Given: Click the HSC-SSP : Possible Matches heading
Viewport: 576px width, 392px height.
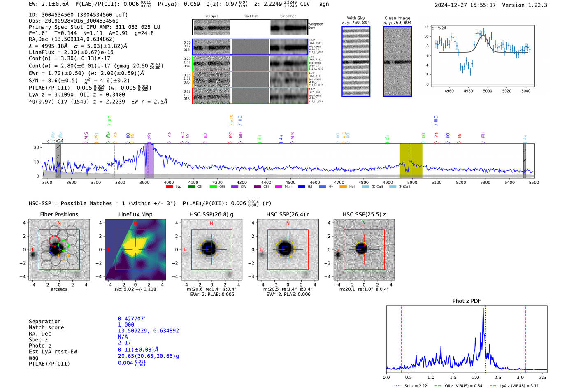Looking at the screenshot, I should 102,203.
